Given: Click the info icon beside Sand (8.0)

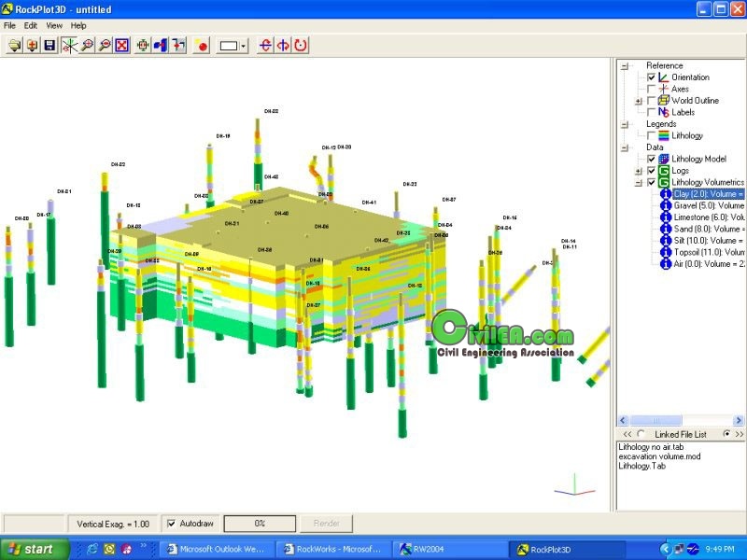Looking at the screenshot, I should 666,229.
